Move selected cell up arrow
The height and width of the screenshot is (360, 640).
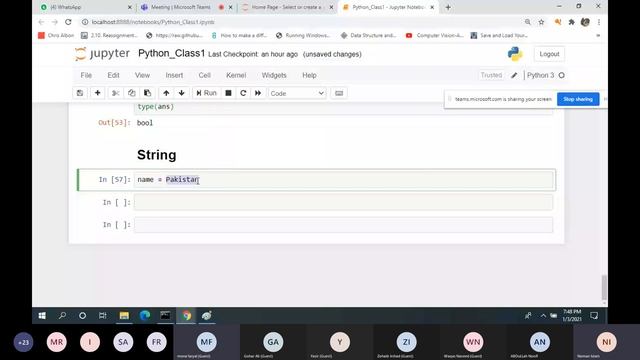(166, 93)
